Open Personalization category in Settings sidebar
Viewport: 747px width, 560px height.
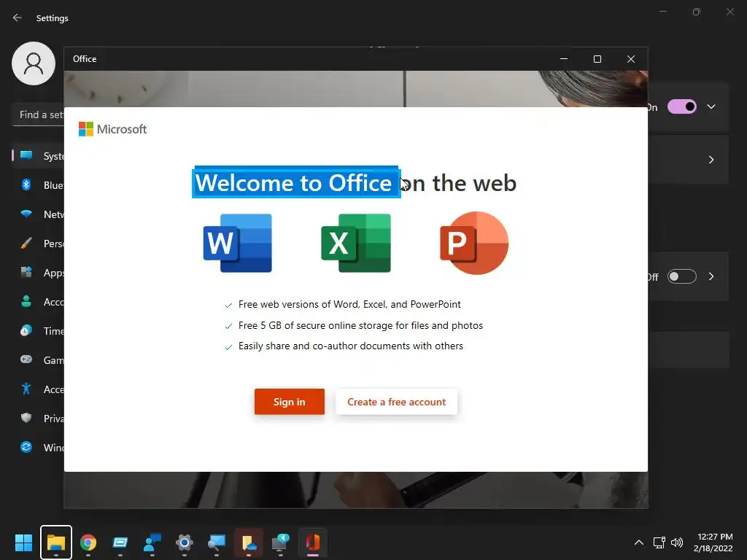39,244
